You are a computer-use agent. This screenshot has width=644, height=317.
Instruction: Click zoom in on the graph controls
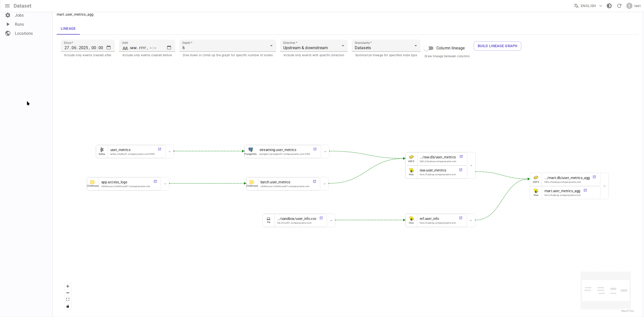click(x=68, y=286)
